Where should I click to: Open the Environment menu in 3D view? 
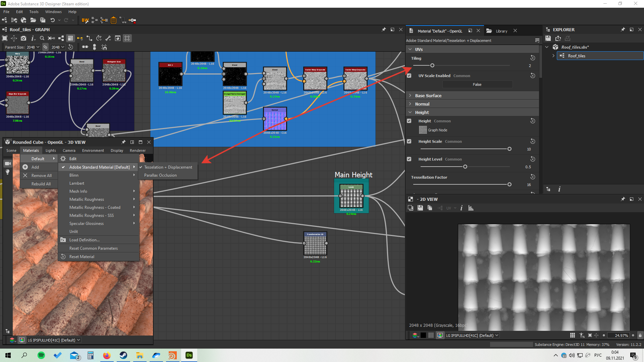click(x=93, y=150)
